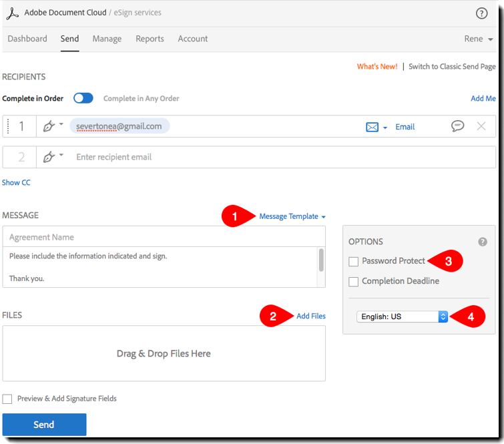Click the signer pen icon for recipient 2
The image size is (504, 444).
click(x=49, y=158)
